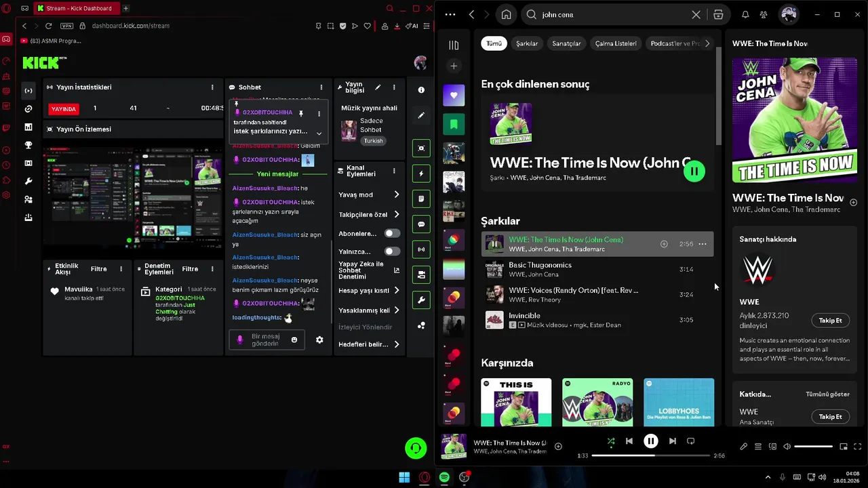Skip to previous track in Spotify

coord(629,441)
